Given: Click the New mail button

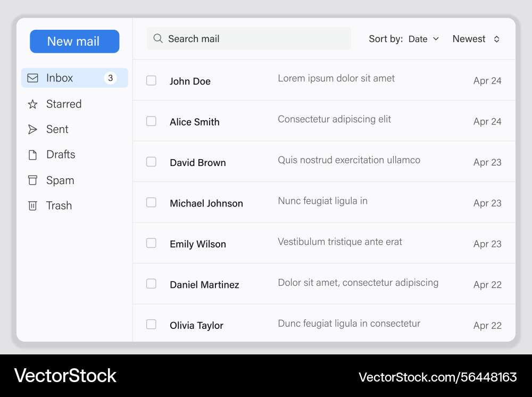Looking at the screenshot, I should click(x=74, y=42).
